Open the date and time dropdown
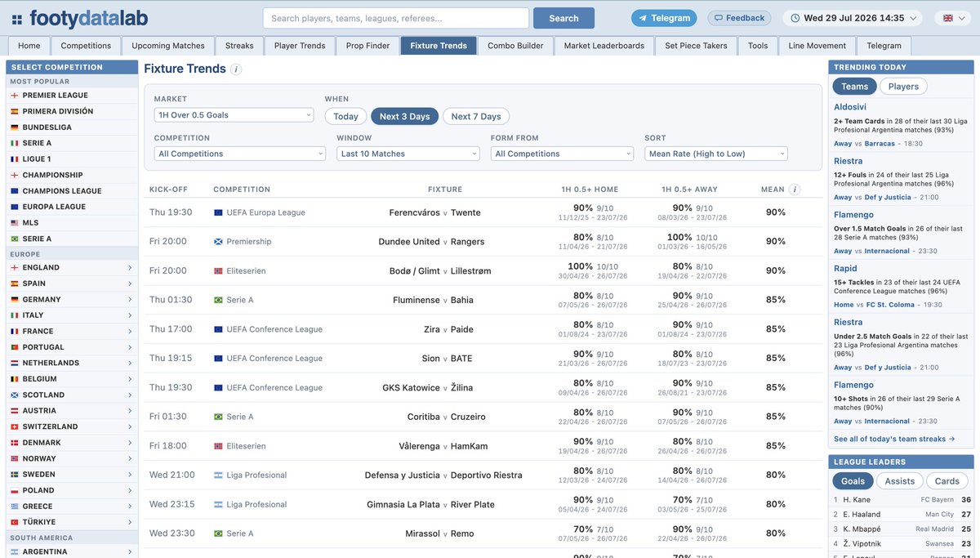The height and width of the screenshot is (558, 980). 854,18
